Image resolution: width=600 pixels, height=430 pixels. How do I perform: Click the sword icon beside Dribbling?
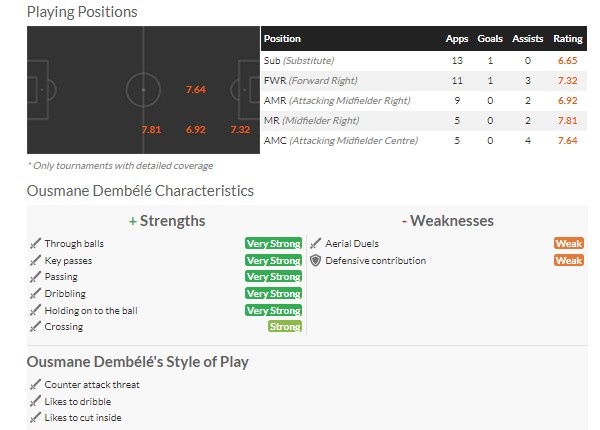tap(35, 293)
